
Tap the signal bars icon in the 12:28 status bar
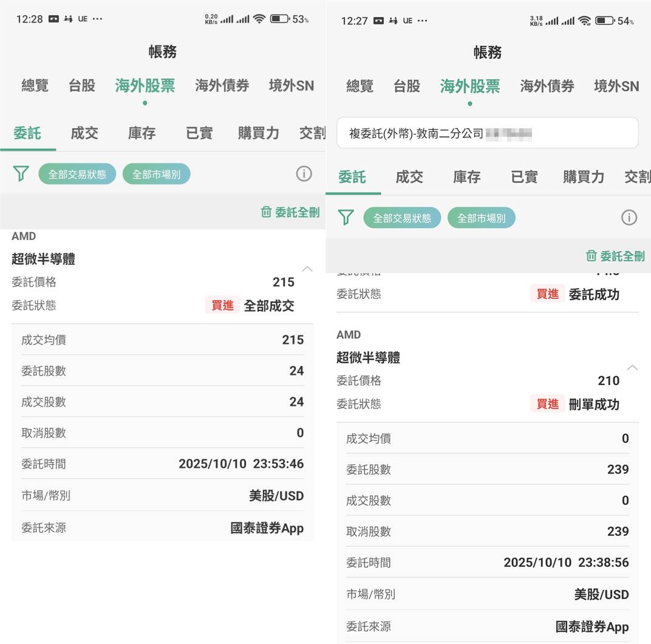(227, 19)
